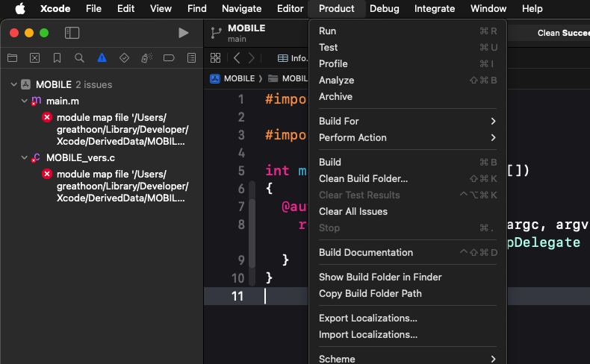
Task: Open the Find navigator magnifier icon
Action: 79,58
